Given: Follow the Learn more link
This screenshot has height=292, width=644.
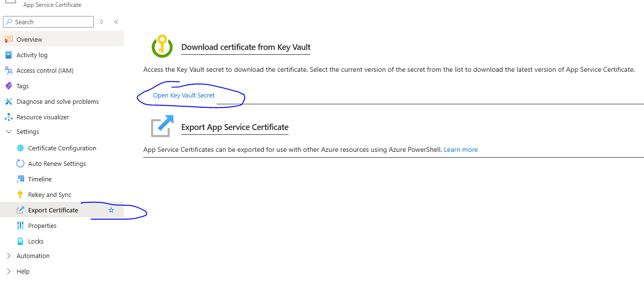Looking at the screenshot, I should coord(461,149).
